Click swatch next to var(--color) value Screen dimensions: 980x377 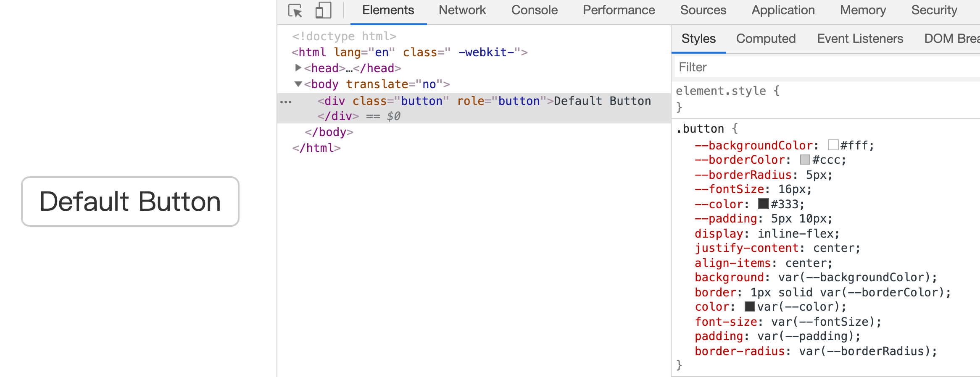[749, 307]
